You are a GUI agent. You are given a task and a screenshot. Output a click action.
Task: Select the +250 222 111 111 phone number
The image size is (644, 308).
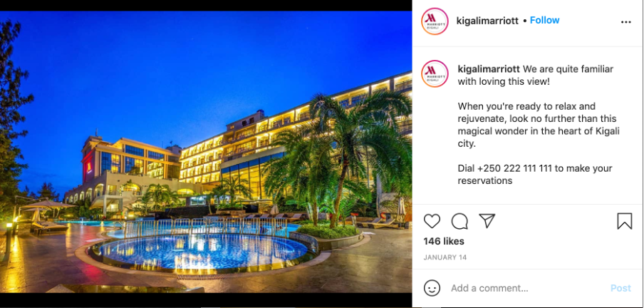[x=516, y=168]
